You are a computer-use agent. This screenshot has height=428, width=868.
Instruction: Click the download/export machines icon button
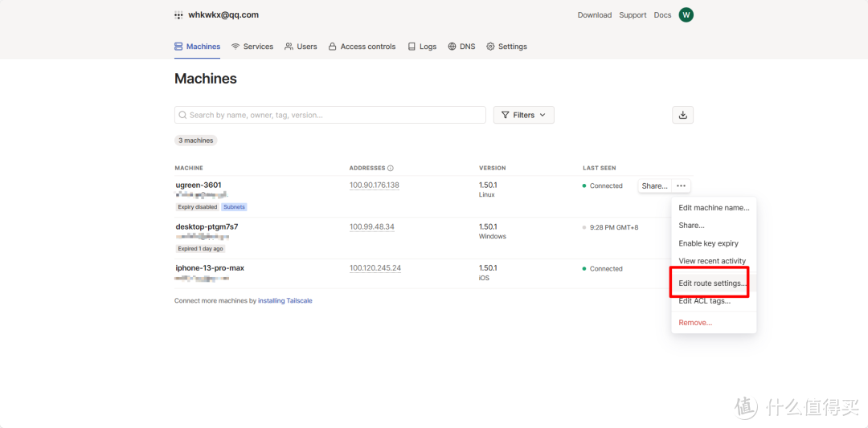682,115
